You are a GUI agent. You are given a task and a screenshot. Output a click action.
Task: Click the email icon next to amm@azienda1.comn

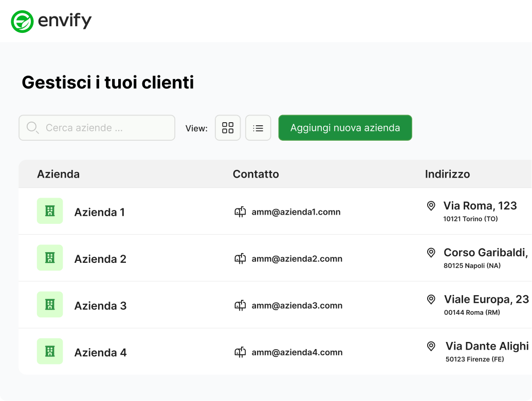tap(240, 211)
